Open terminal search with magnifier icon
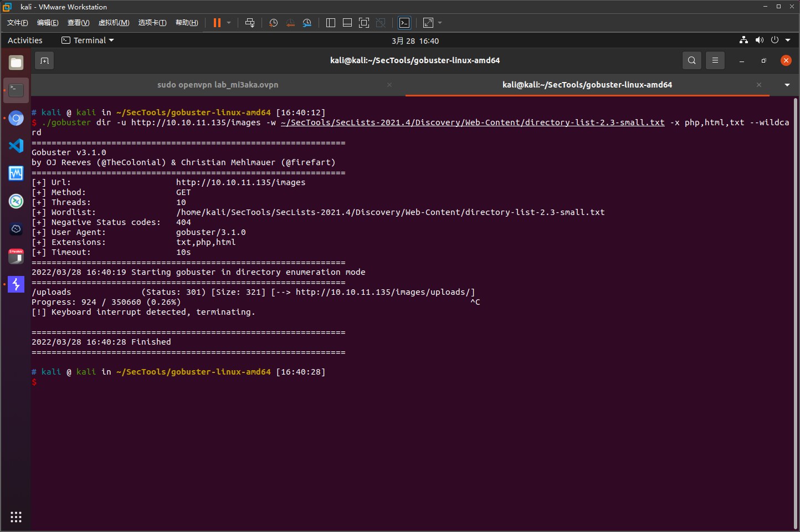This screenshot has width=800, height=532. pyautogui.click(x=691, y=60)
